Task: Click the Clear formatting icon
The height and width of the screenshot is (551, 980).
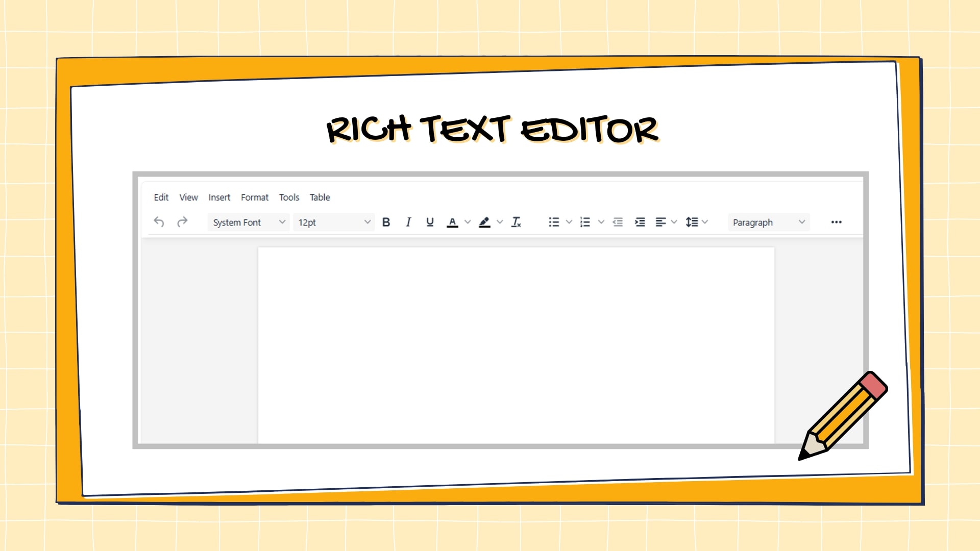Action: coord(516,222)
